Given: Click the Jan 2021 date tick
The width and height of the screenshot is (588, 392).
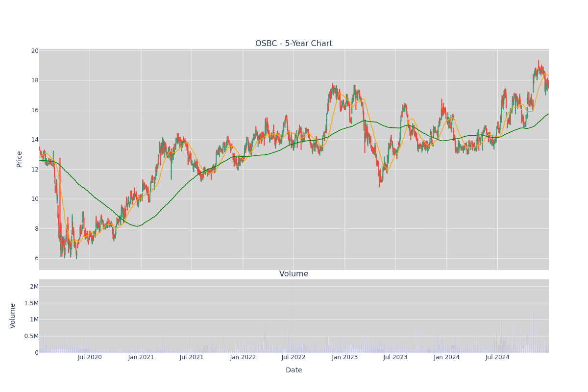Looking at the screenshot, I should pos(141,357).
